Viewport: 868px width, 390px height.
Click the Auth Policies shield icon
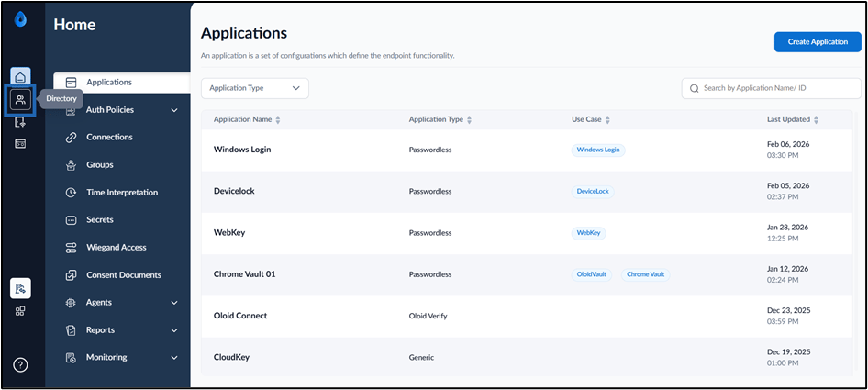71,111
